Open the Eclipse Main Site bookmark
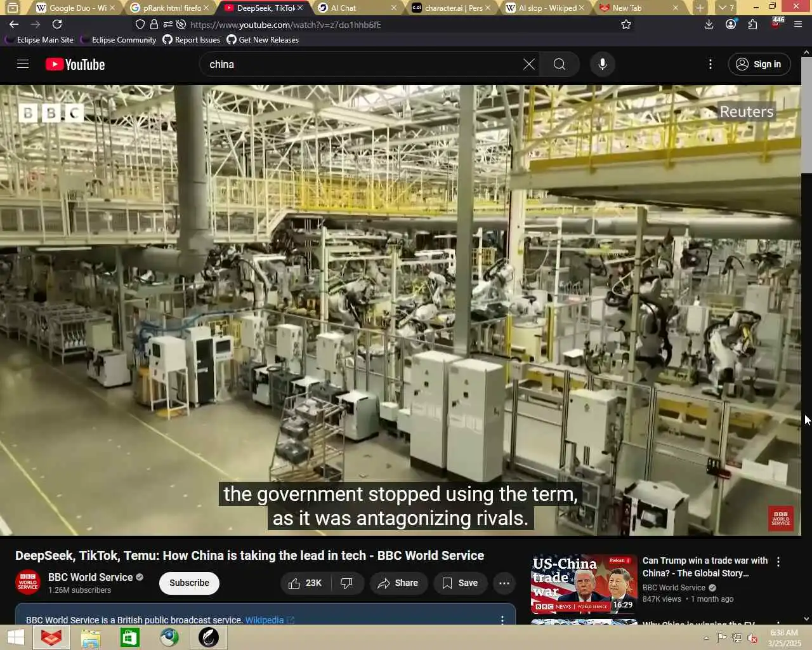Image resolution: width=812 pixels, height=650 pixels. [x=39, y=39]
